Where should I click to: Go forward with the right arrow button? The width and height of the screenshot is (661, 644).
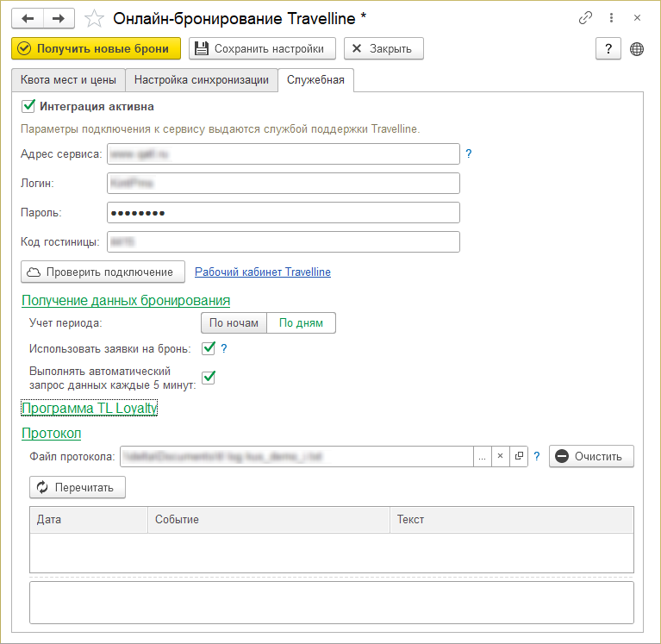pos(59,19)
